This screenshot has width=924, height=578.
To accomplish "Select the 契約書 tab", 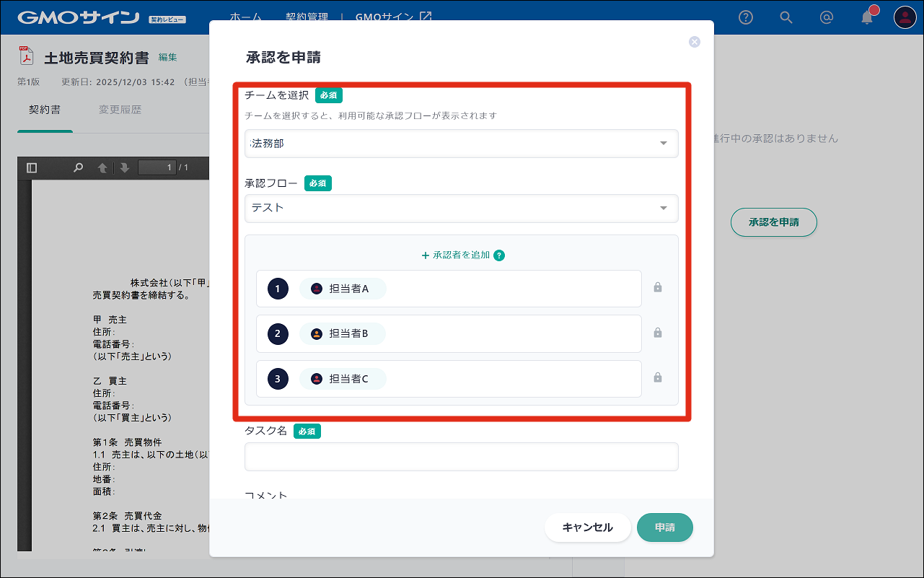I will coord(45,110).
